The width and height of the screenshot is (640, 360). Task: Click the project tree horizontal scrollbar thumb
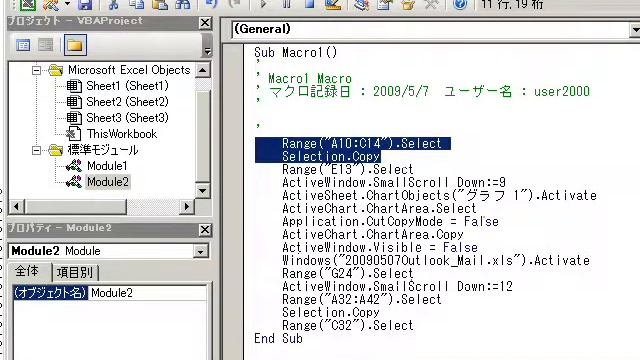click(x=76, y=207)
